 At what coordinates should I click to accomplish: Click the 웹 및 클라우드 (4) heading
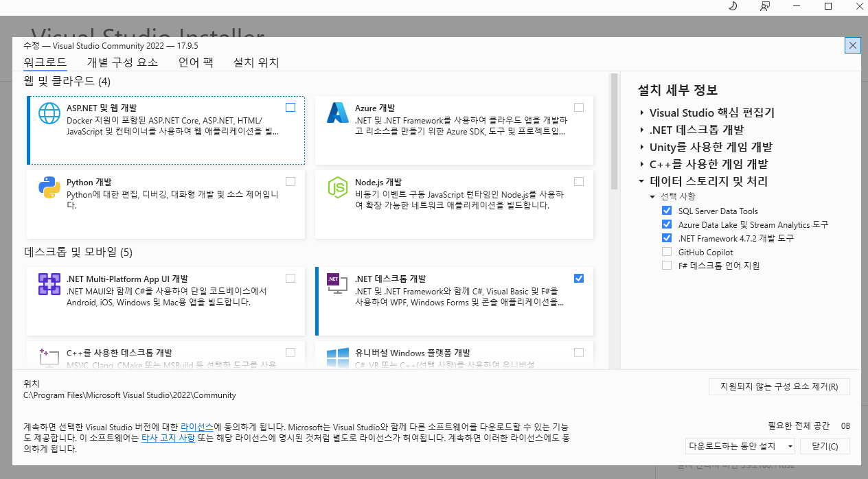coord(67,82)
